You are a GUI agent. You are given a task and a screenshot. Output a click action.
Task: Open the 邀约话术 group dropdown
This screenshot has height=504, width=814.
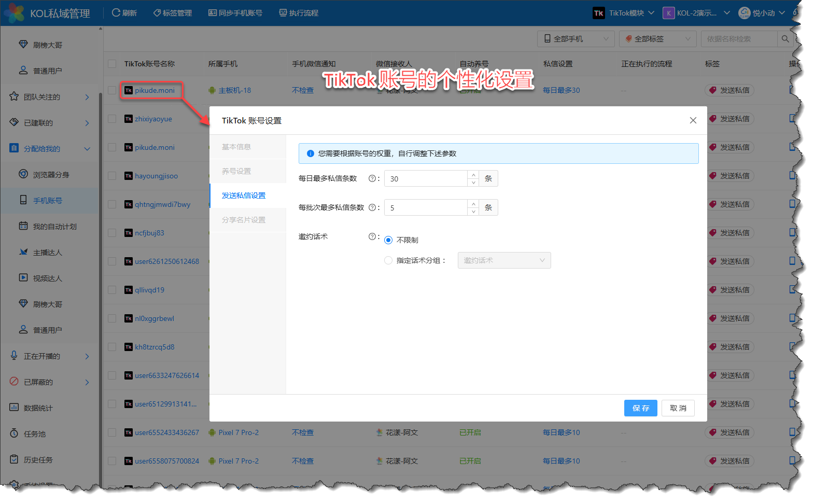pyautogui.click(x=504, y=260)
